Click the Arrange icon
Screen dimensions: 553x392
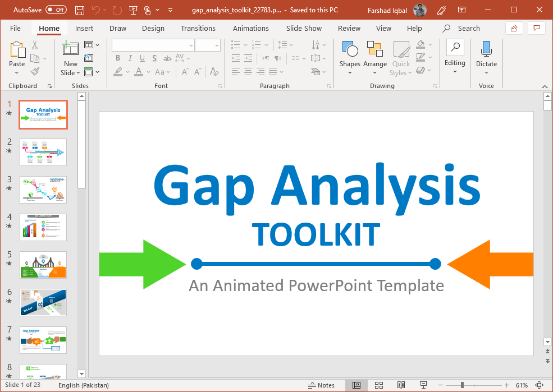pos(374,49)
